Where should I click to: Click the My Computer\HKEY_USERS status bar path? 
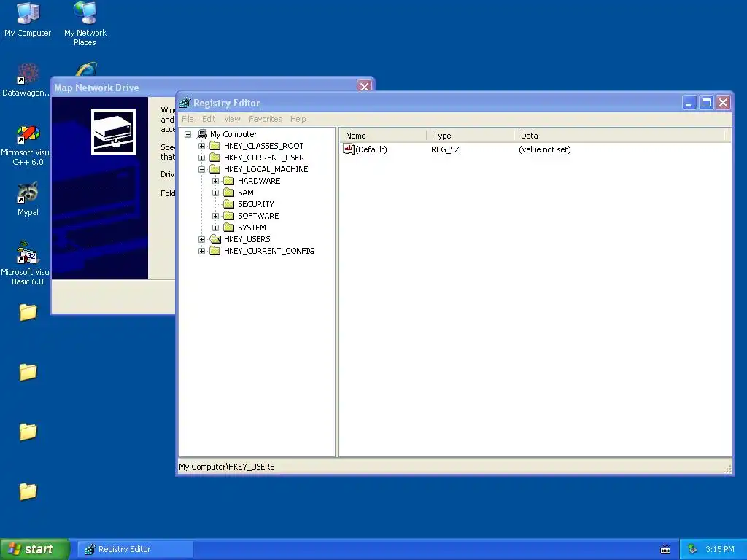tap(227, 467)
